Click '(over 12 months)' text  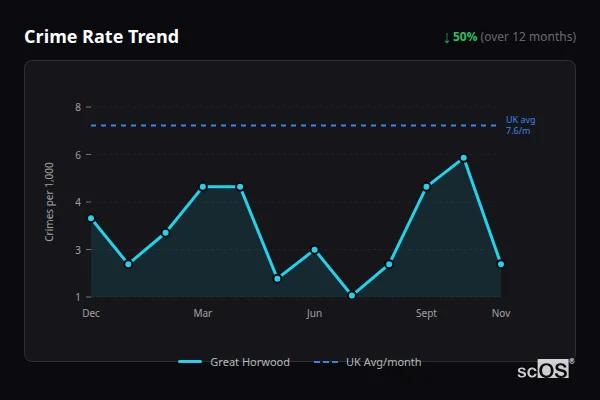(x=528, y=37)
